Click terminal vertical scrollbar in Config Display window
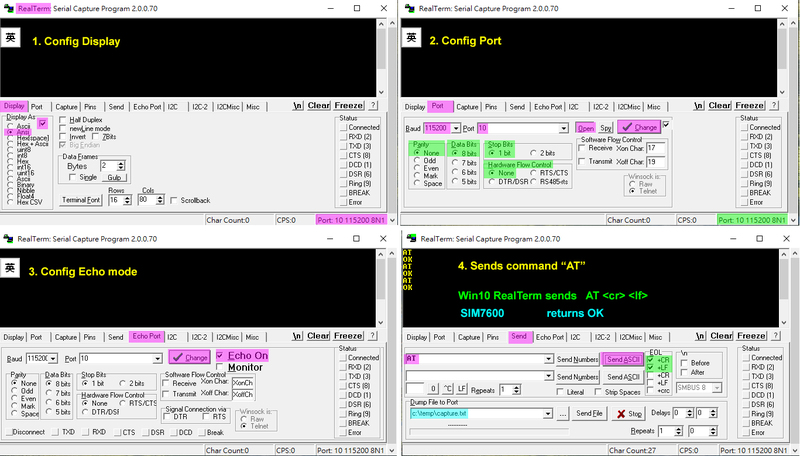The height and width of the screenshot is (456, 800). [x=381, y=58]
